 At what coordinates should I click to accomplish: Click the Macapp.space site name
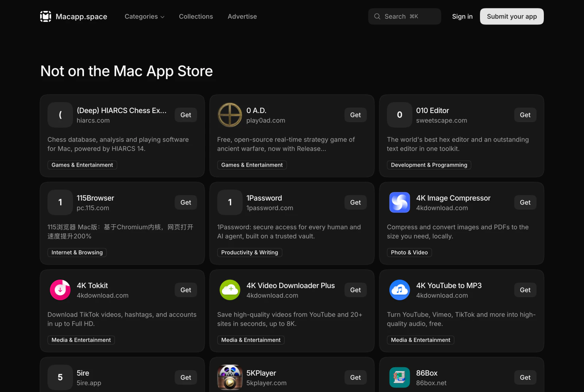click(x=81, y=16)
